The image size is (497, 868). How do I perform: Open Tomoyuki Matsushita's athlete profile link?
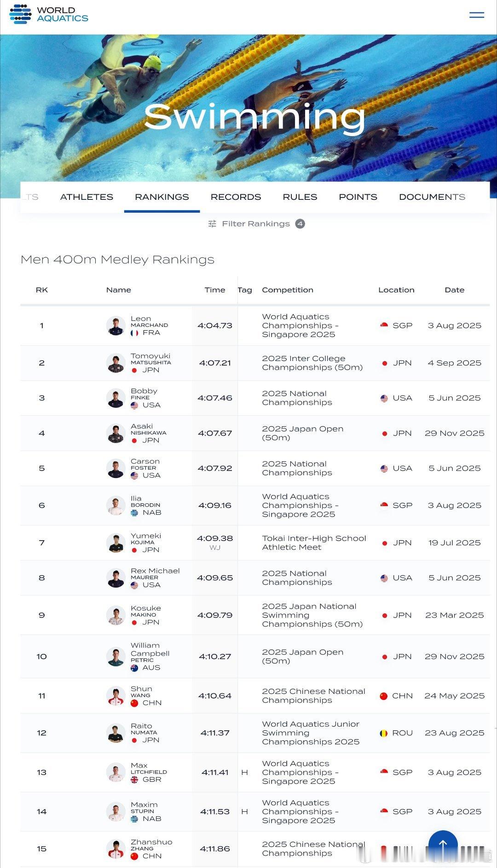150,359
